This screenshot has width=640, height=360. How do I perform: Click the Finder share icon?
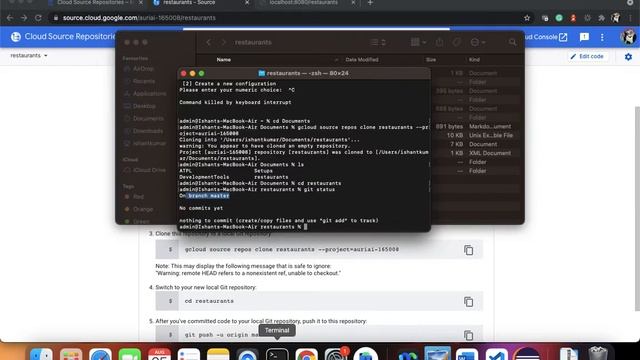pyautogui.click(x=439, y=42)
